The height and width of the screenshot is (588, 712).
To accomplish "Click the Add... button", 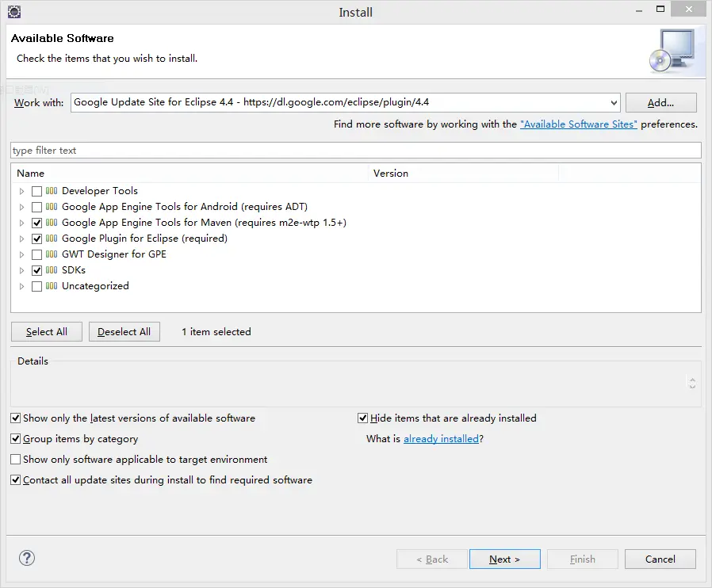I will click(660, 102).
